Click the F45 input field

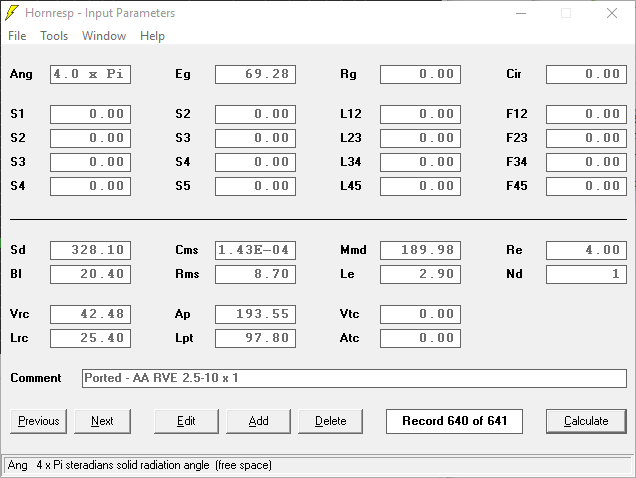(x=587, y=186)
